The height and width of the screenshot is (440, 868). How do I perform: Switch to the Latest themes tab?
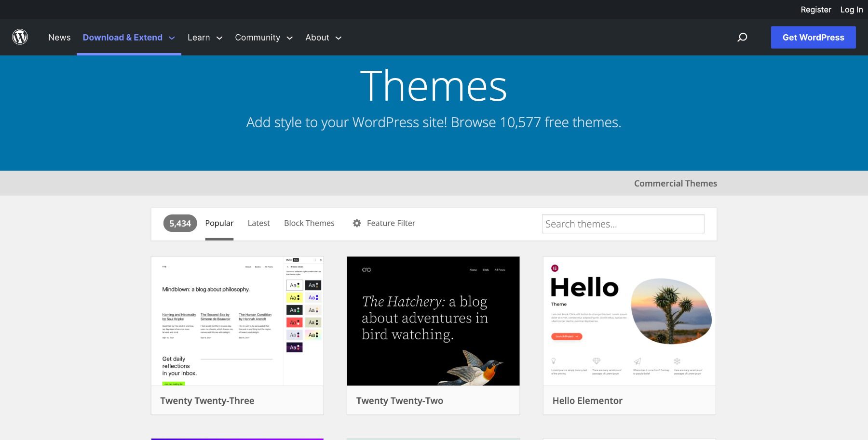[258, 223]
